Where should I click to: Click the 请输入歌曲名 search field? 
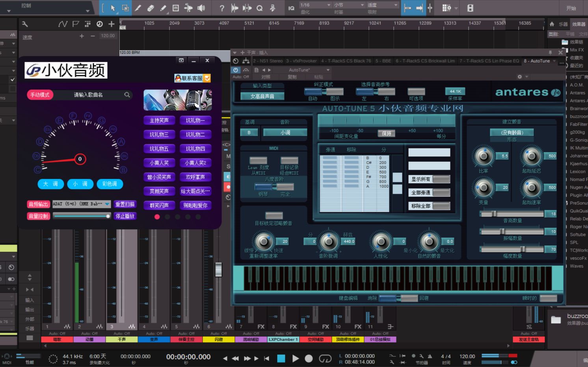click(x=88, y=95)
